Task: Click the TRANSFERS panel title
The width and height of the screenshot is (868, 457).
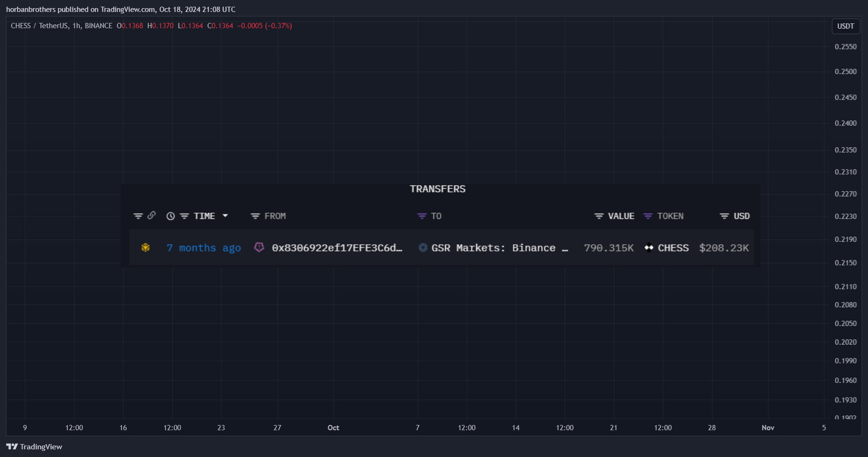Action: coord(438,189)
